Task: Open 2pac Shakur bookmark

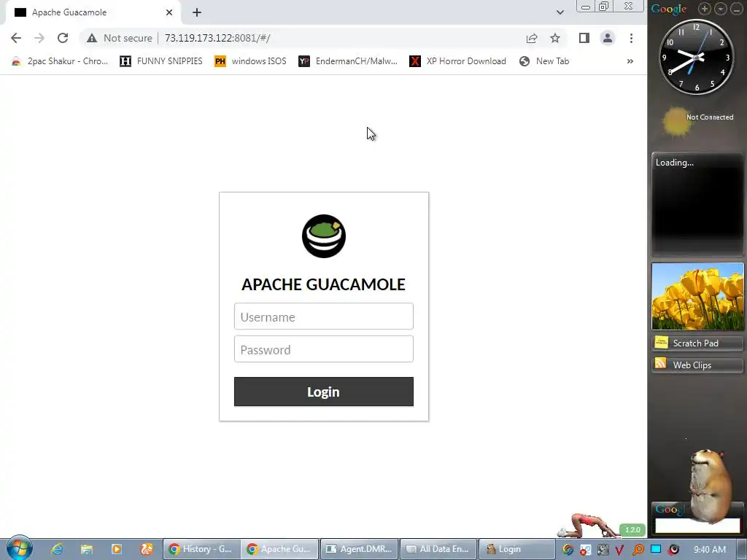Action: tap(60, 61)
